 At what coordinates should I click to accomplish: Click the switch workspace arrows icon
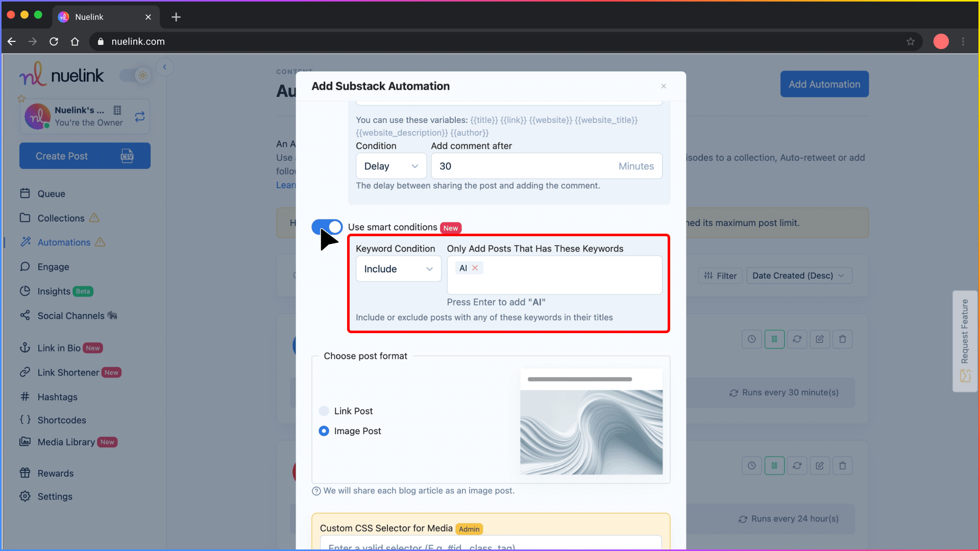click(x=140, y=117)
